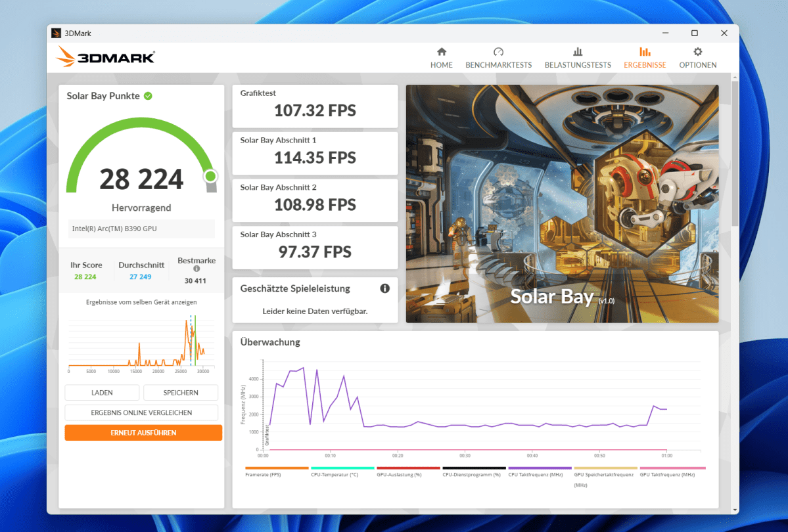The image size is (788, 532).
Task: Click the Ihr Score value 28 224
Action: (85, 277)
